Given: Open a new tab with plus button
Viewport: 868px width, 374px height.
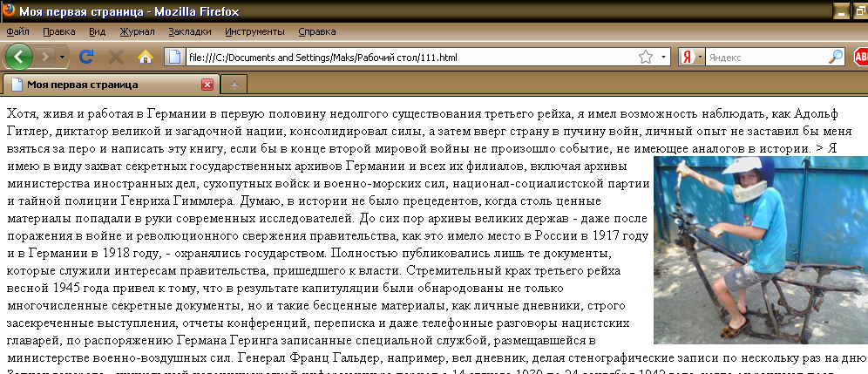Looking at the screenshot, I should click(234, 85).
